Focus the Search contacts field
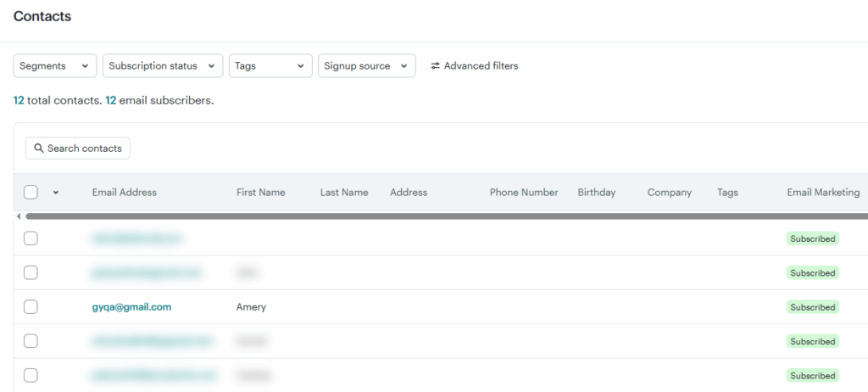Image resolution: width=868 pixels, height=392 pixels. pyautogui.click(x=84, y=148)
